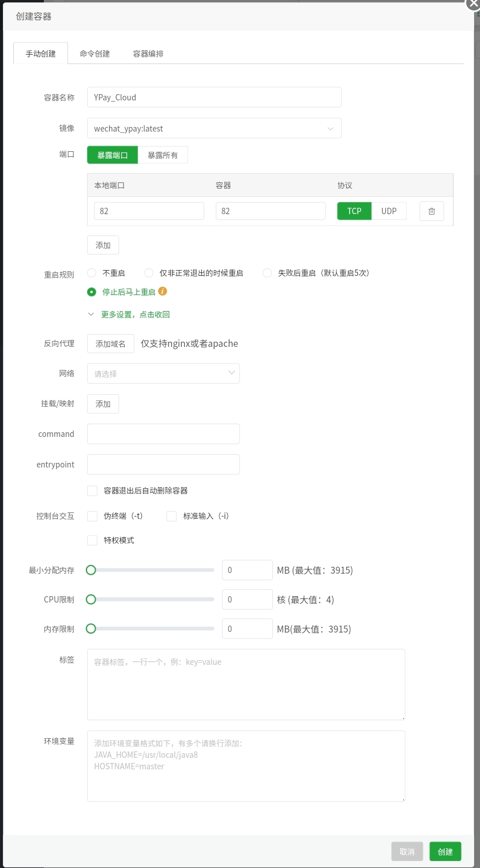
Task: Click 创建 to create the container
Action: [x=444, y=851]
